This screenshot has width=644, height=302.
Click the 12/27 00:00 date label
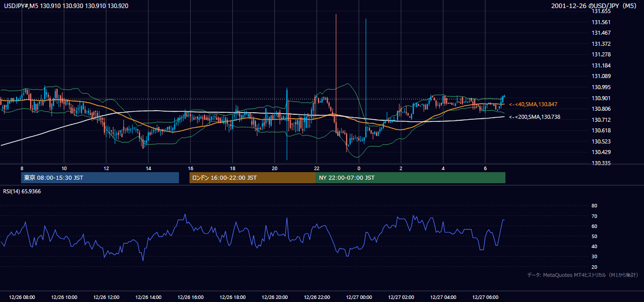[x=359, y=297]
